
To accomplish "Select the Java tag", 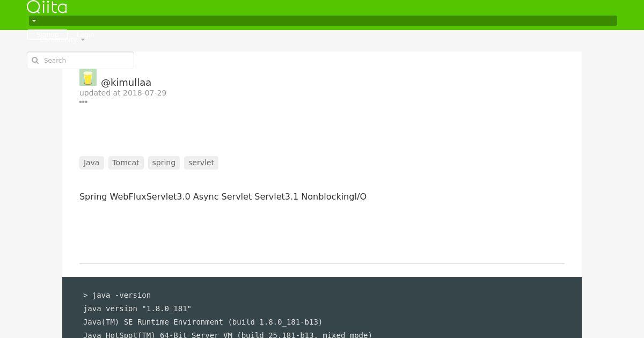I will (91, 163).
